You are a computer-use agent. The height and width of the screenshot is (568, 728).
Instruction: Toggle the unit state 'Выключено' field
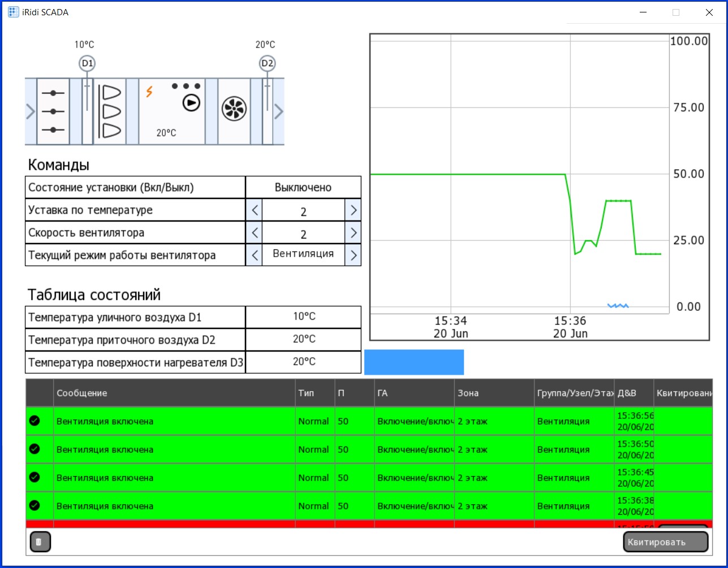click(x=303, y=188)
